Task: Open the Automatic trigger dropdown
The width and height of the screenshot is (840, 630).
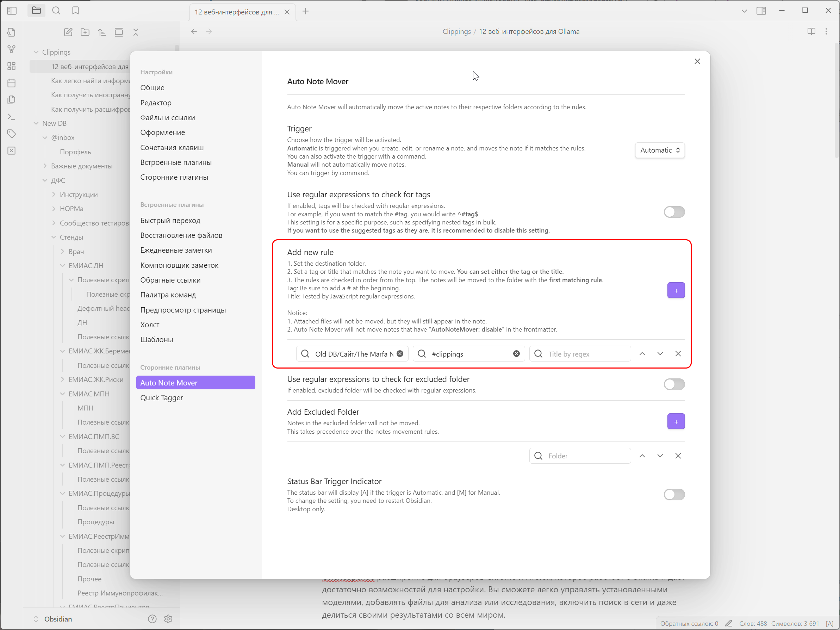Action: pyautogui.click(x=660, y=150)
